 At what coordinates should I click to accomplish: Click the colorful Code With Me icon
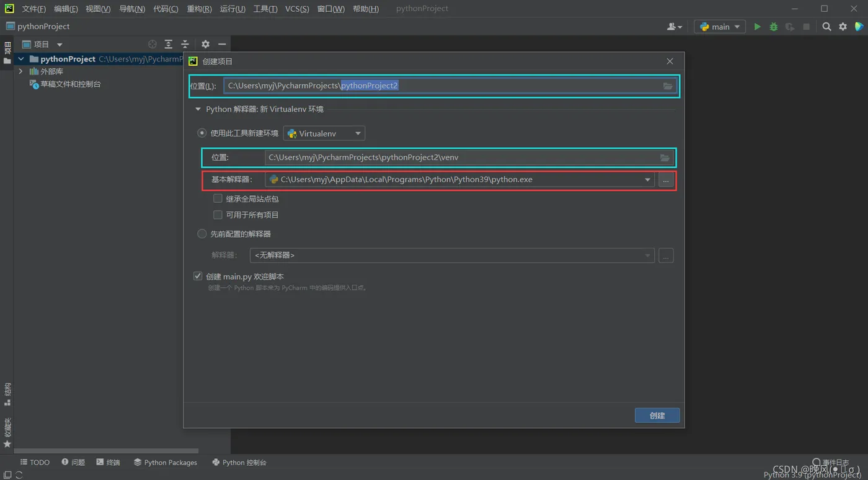pos(859,27)
